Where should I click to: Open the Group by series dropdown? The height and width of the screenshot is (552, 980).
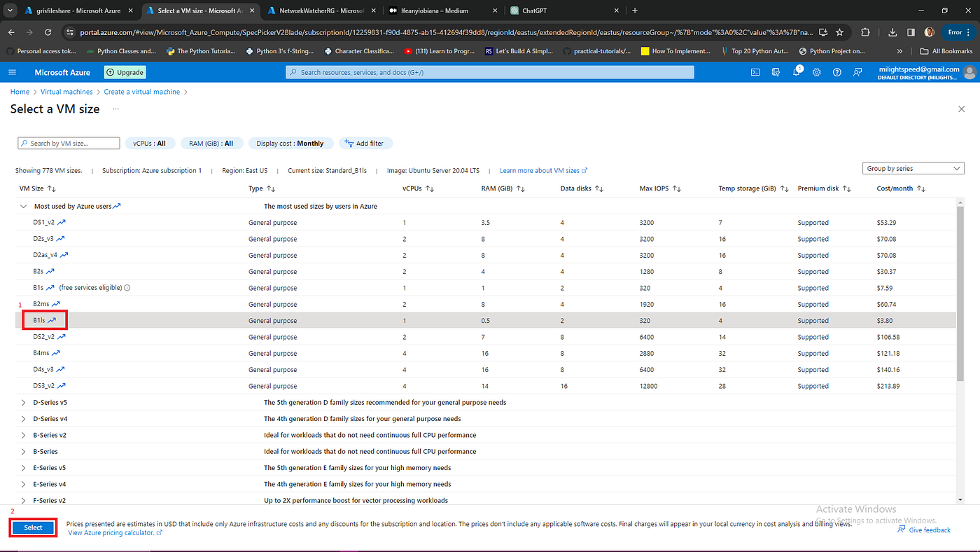point(913,168)
